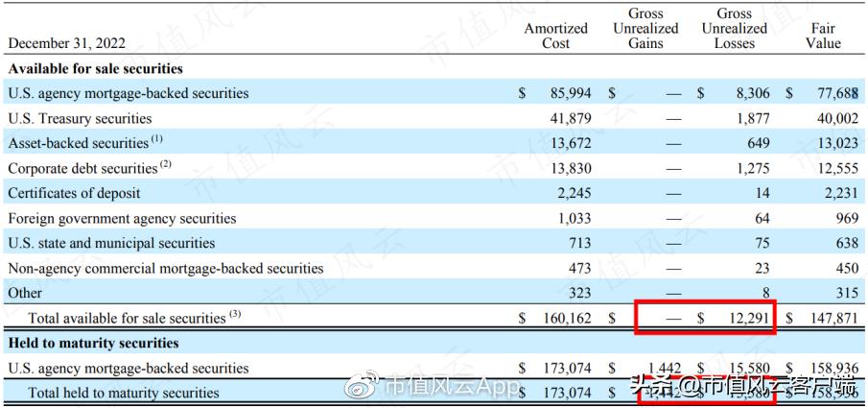Click the Certificates of deposit row label
The width and height of the screenshot is (868, 408).
pyautogui.click(x=74, y=193)
